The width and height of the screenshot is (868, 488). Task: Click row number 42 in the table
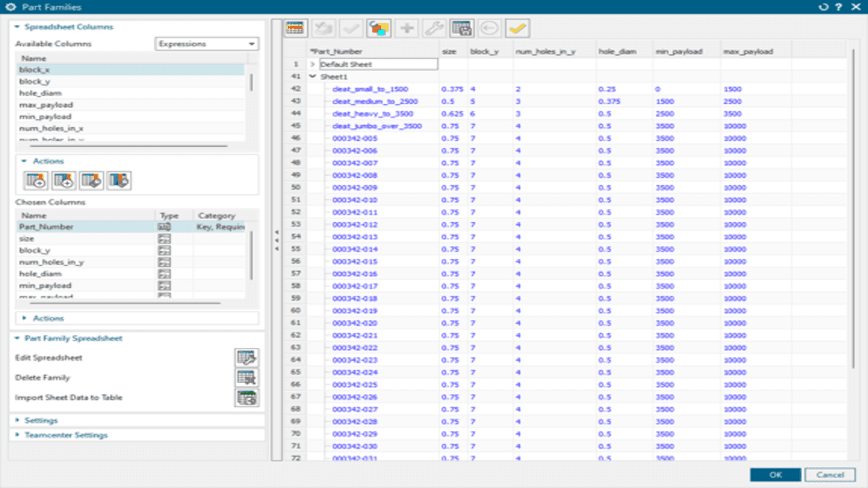click(x=295, y=89)
